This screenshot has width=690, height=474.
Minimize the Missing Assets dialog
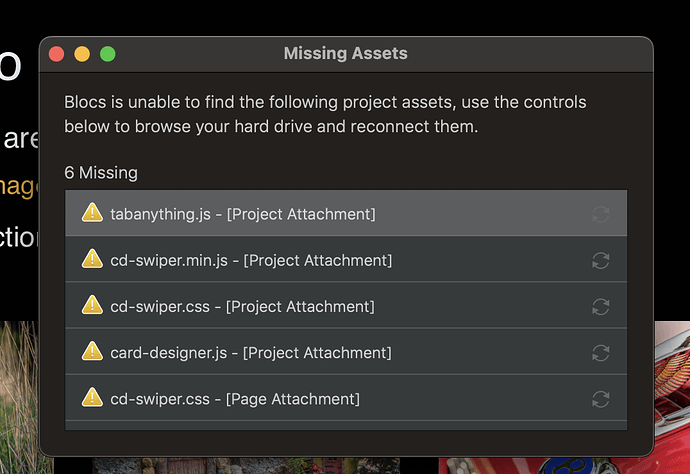(x=82, y=54)
